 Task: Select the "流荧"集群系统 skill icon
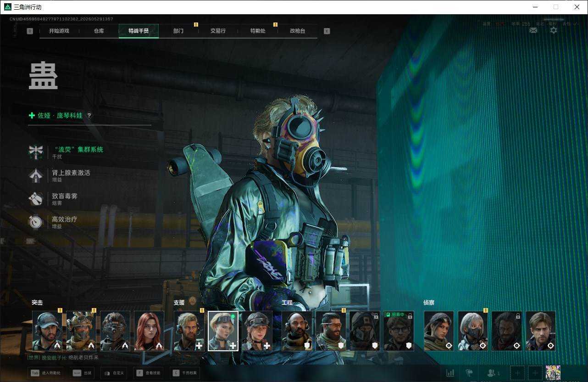pyautogui.click(x=35, y=152)
